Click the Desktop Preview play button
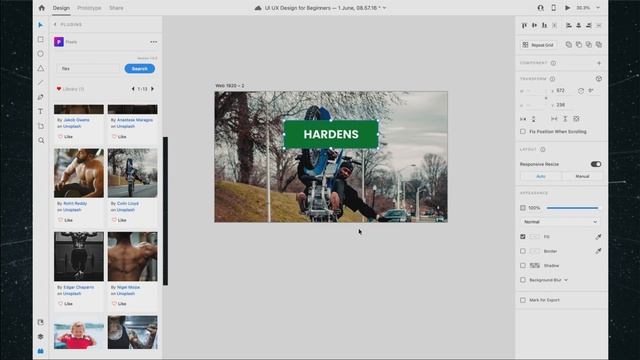 point(567,8)
